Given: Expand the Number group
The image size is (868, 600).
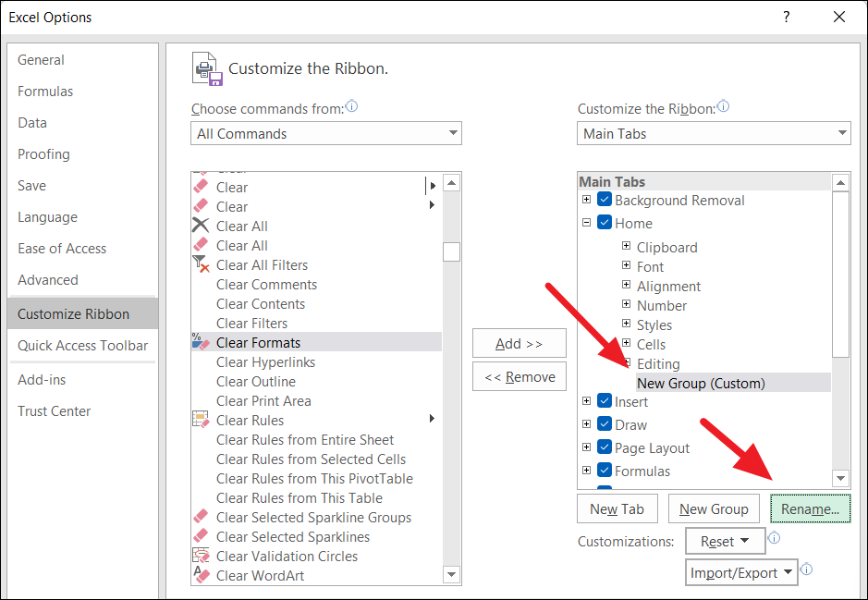Looking at the screenshot, I should pyautogui.click(x=626, y=304).
